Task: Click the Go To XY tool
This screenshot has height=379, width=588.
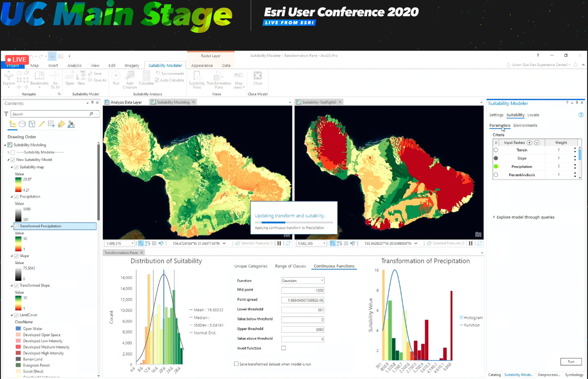Action: pos(55,80)
